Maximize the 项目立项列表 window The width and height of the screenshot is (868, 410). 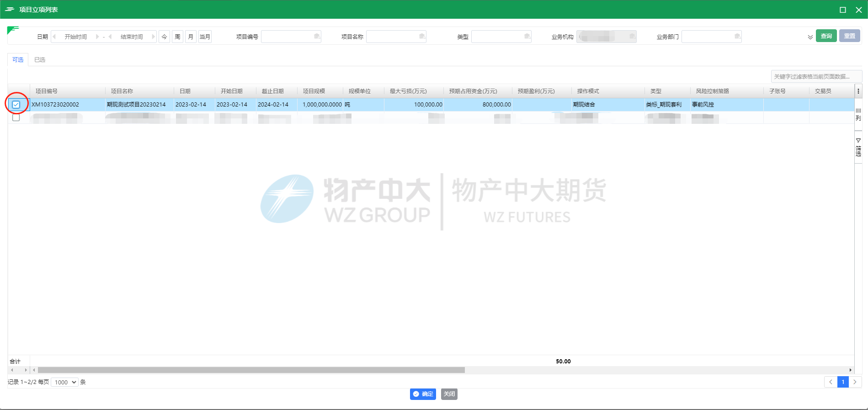843,10
